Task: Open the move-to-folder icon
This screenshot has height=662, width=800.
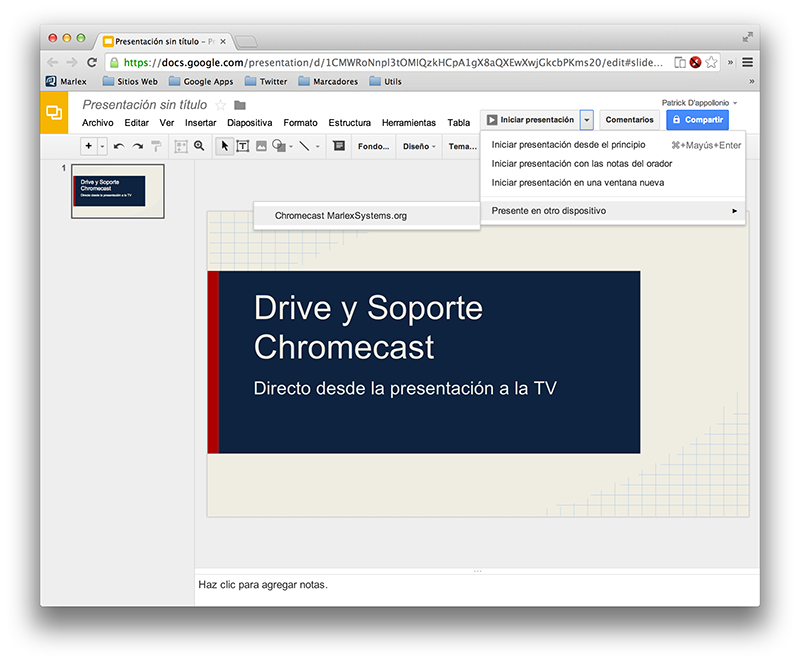Action: tap(240, 105)
